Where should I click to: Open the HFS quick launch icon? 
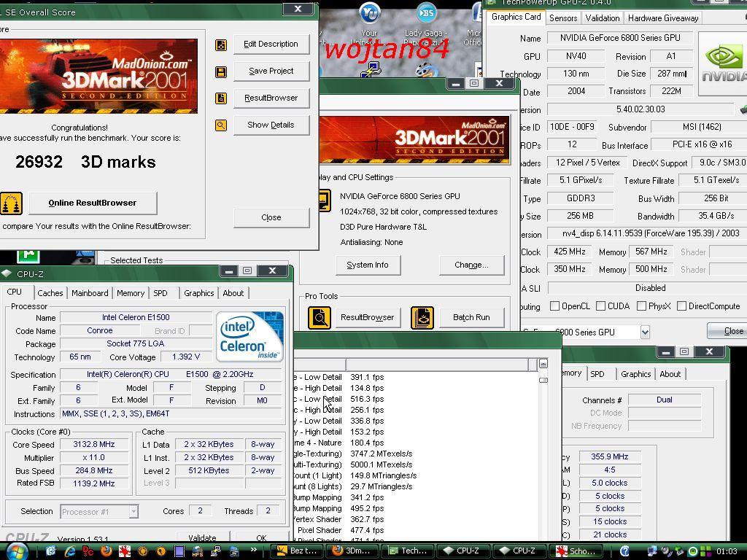(197, 551)
